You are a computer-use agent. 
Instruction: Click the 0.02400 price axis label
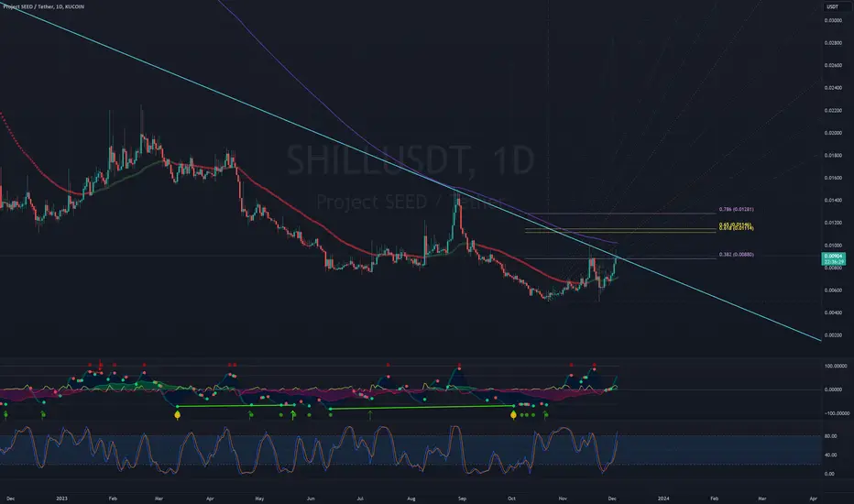(833, 88)
